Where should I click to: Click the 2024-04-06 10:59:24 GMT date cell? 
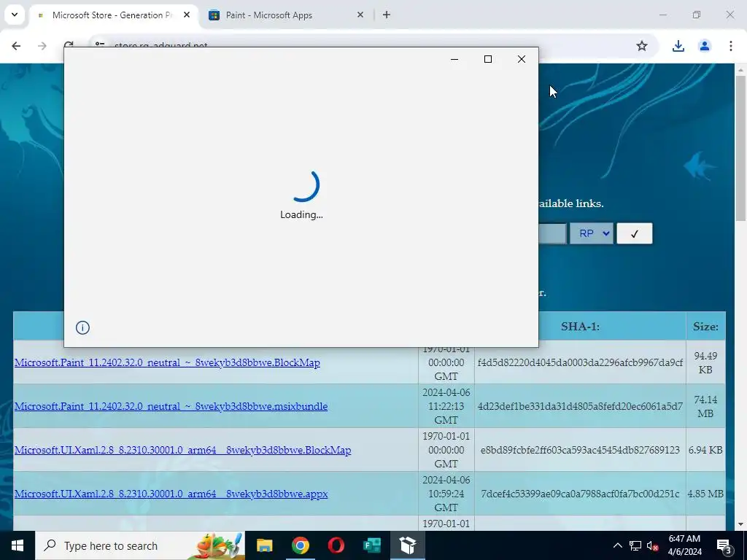coord(446,494)
